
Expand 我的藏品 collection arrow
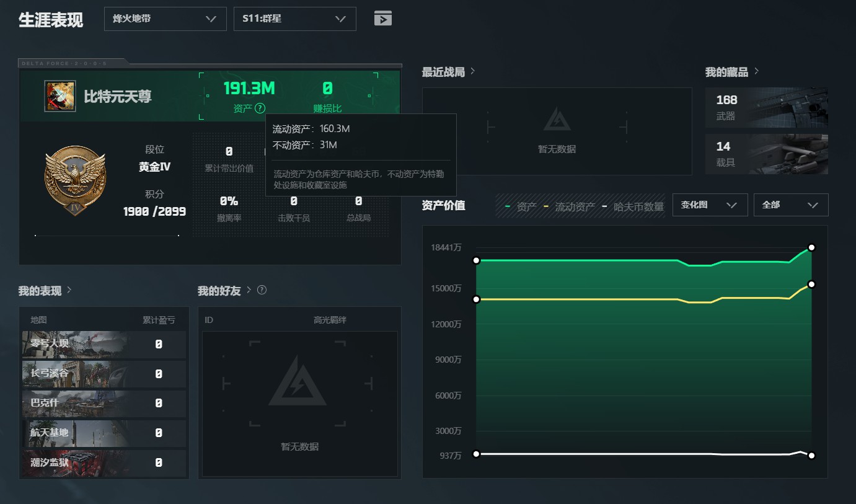click(757, 71)
